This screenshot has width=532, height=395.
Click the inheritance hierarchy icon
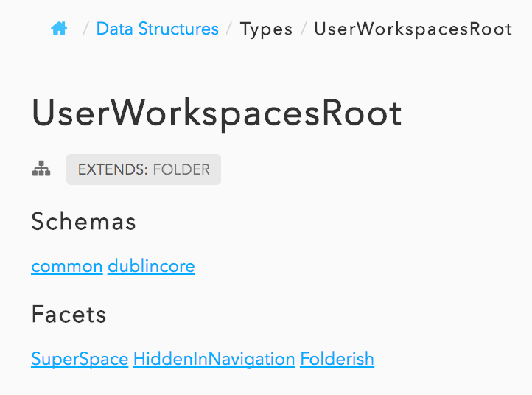tap(41, 169)
